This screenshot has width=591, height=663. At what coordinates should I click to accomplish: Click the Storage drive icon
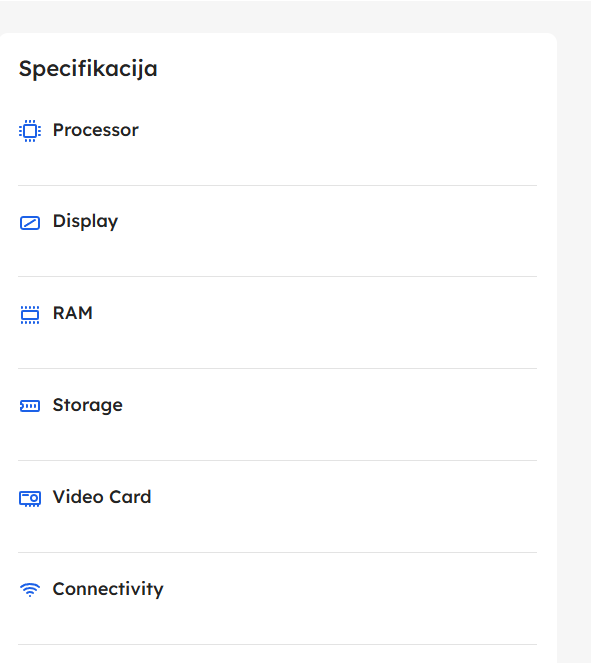click(x=30, y=406)
